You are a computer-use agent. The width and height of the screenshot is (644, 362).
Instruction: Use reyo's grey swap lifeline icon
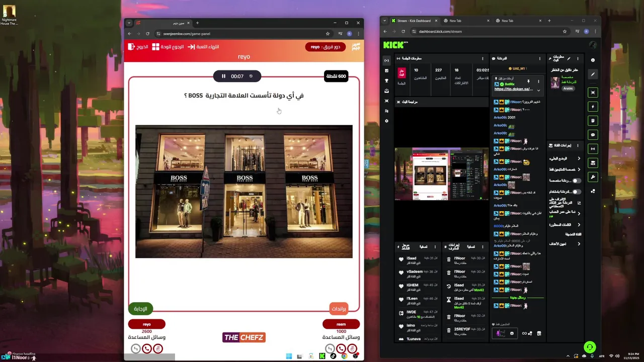coord(135,348)
